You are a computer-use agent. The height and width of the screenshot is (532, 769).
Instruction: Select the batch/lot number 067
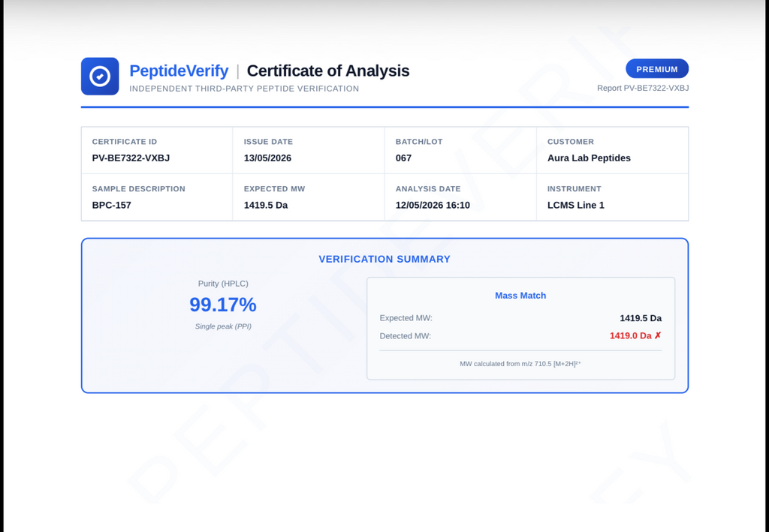[x=403, y=158]
